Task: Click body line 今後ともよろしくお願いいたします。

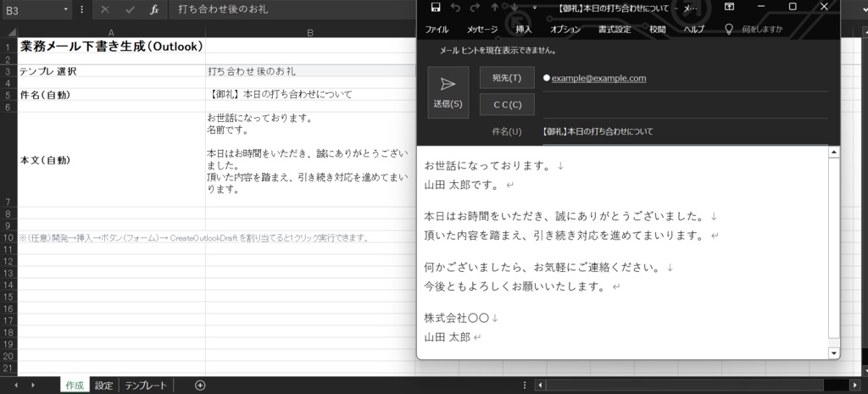Action: (x=515, y=286)
